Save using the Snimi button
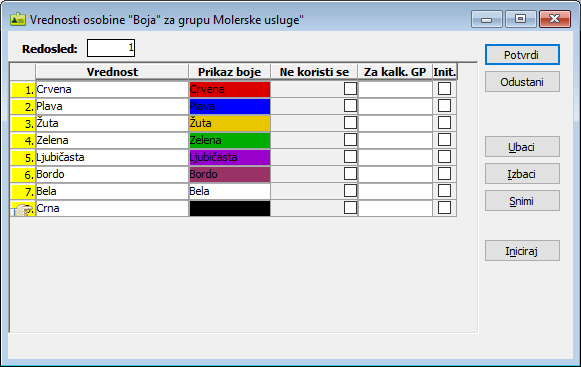The image size is (581, 367). click(522, 201)
